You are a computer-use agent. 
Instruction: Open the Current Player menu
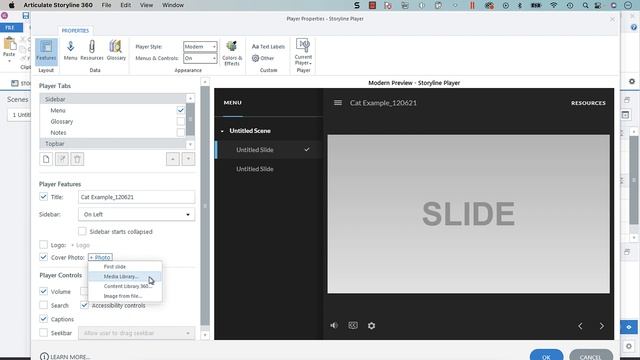pyautogui.click(x=303, y=52)
